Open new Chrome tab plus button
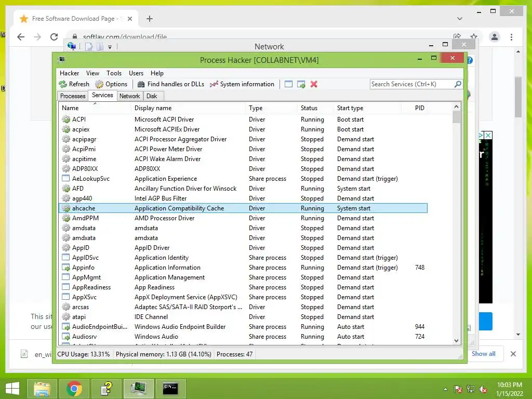 150,19
